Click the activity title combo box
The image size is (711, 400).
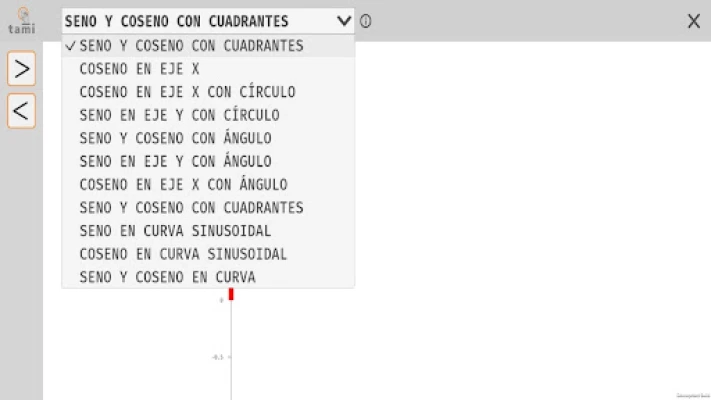click(200, 21)
